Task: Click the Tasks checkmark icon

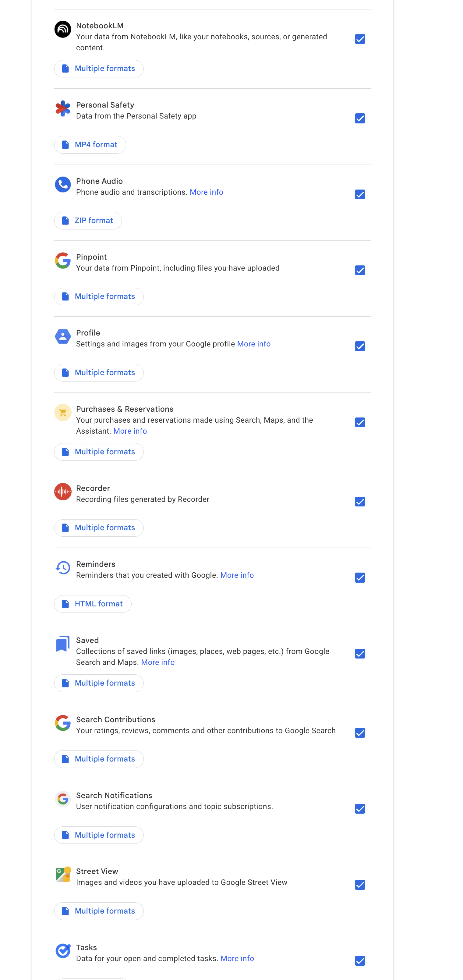Action: [63, 951]
